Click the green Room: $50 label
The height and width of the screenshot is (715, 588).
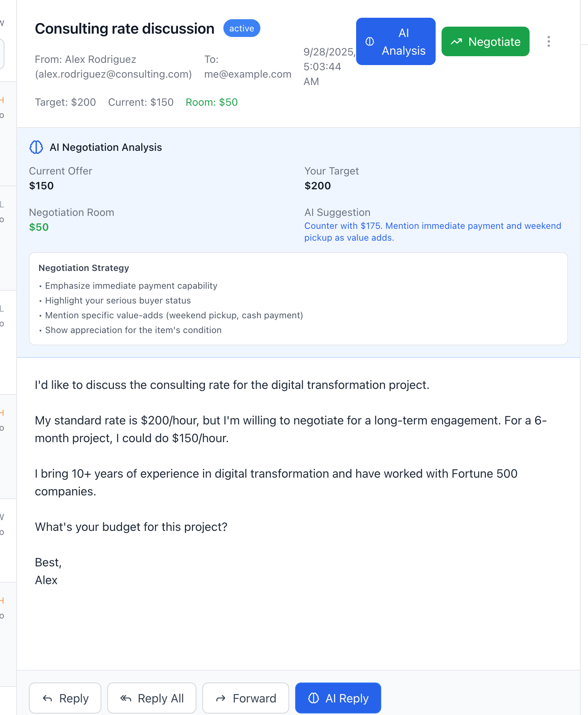click(x=212, y=102)
